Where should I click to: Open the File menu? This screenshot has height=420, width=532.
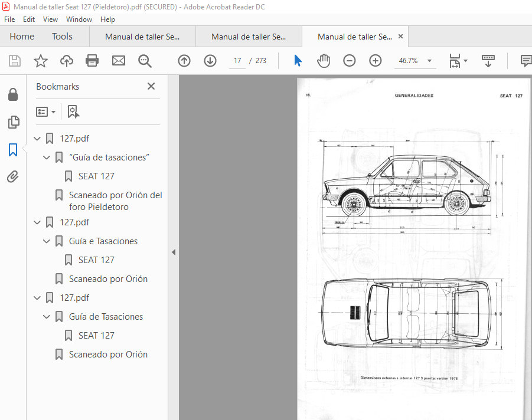9,19
